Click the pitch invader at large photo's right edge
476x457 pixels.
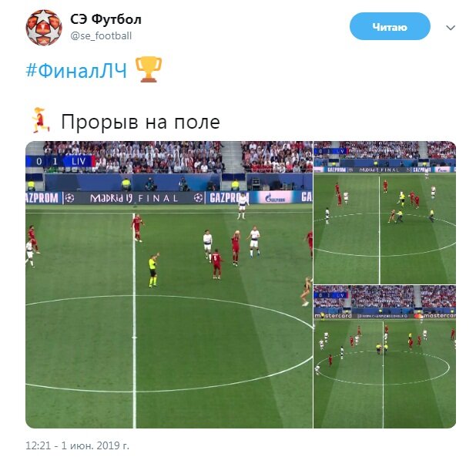[x=307, y=291]
